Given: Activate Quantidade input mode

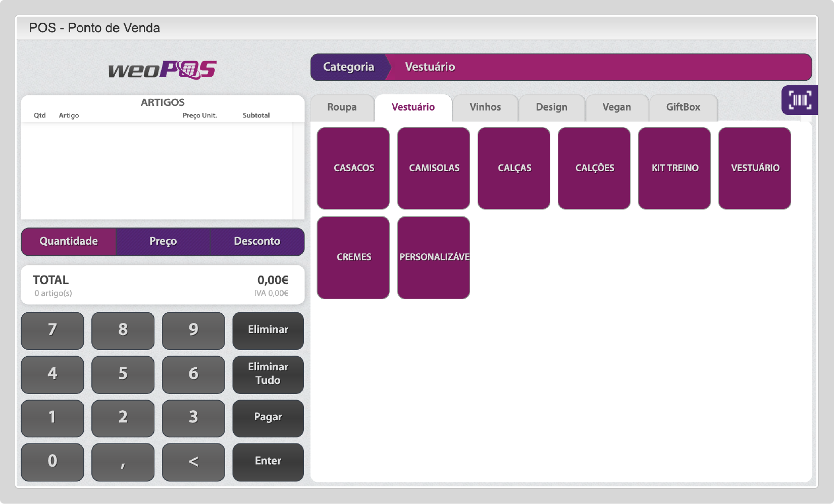Looking at the screenshot, I should tap(69, 241).
